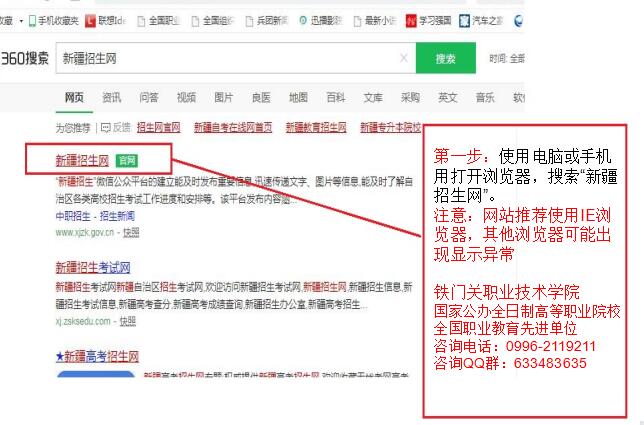
Task: Open the 新疆招生网 official result link
Action: [x=82, y=160]
